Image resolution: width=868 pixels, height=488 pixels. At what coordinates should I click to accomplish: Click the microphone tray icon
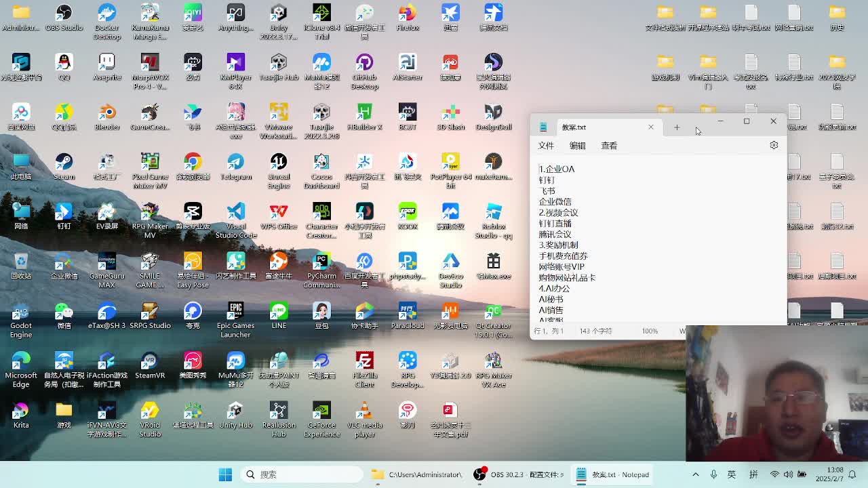point(713,474)
